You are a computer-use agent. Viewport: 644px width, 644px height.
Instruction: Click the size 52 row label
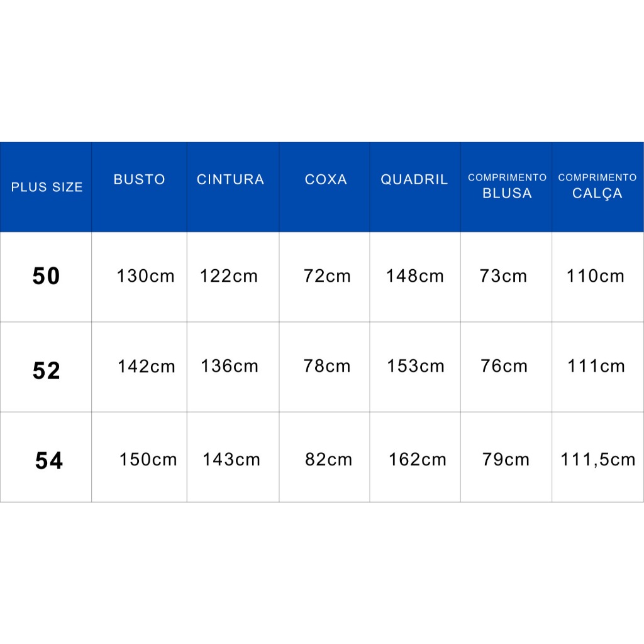46,371
